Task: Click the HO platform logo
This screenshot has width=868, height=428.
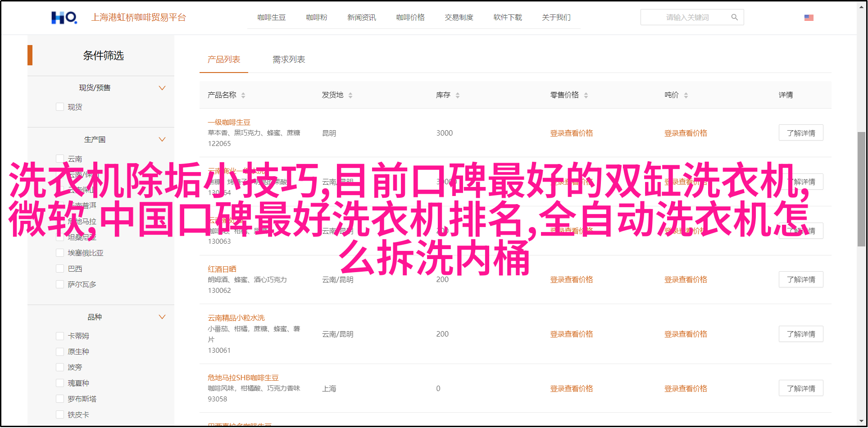Action: point(64,18)
